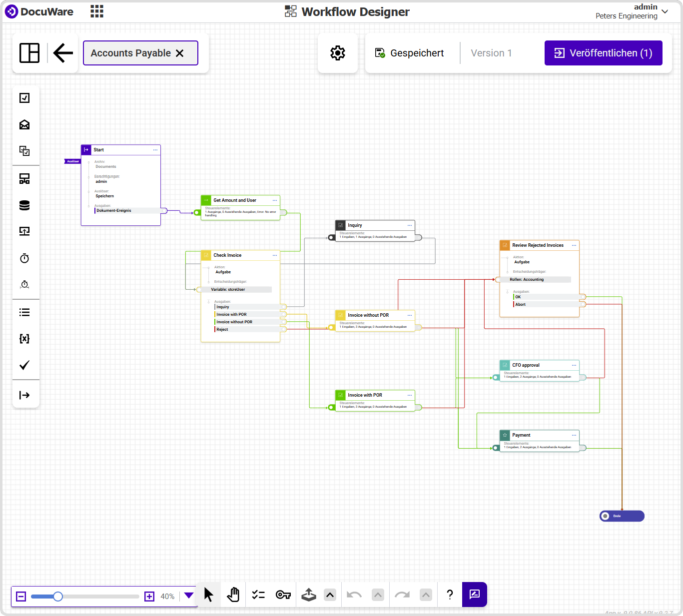Close the Accounts Payable tab
683x616 pixels.
pos(180,53)
